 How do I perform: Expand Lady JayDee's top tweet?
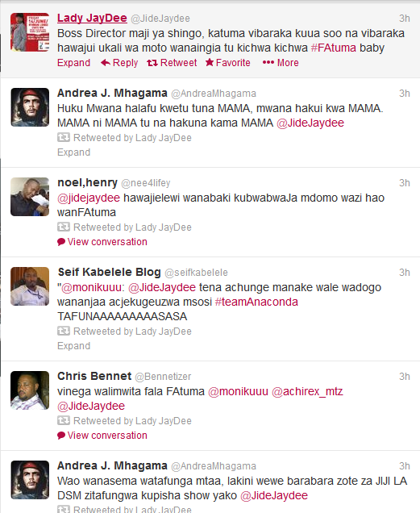click(73, 62)
